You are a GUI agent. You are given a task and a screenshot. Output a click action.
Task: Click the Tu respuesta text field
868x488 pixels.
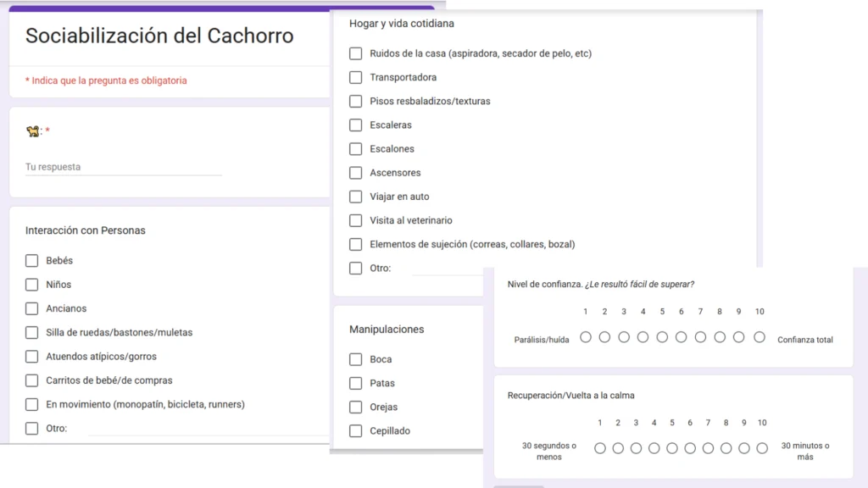pos(123,167)
